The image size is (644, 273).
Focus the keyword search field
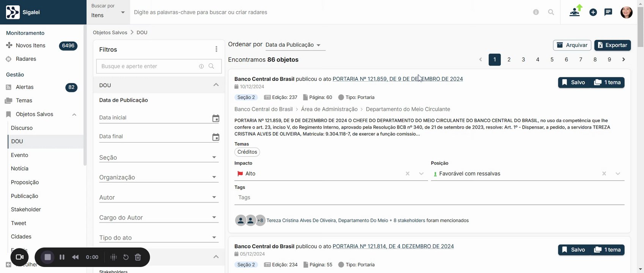tap(330, 12)
